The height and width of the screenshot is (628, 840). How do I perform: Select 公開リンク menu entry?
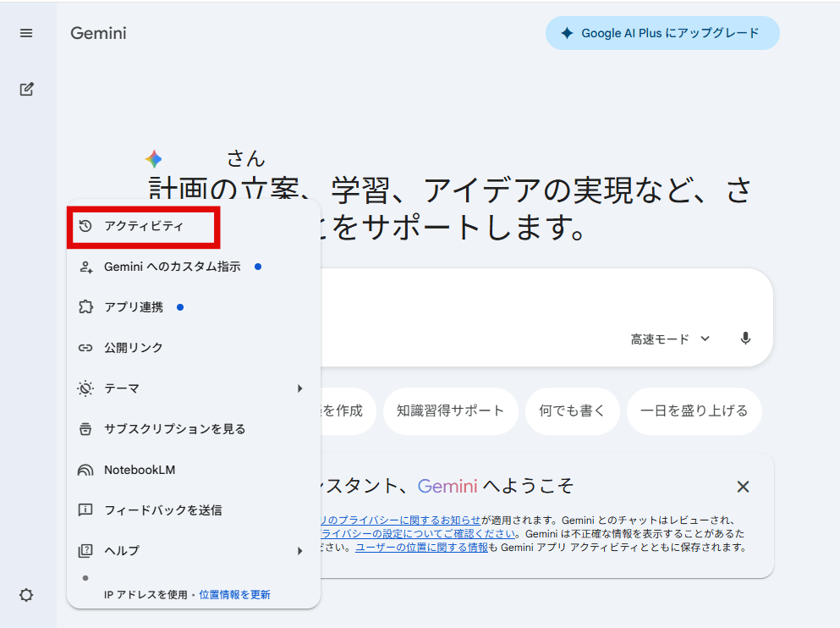(194, 348)
